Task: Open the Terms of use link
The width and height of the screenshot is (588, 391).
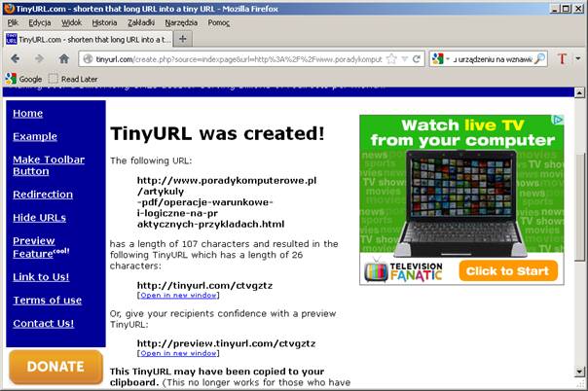Action: (48, 300)
